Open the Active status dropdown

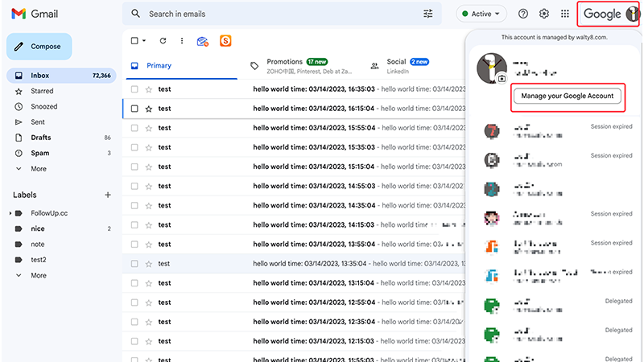[x=481, y=14]
